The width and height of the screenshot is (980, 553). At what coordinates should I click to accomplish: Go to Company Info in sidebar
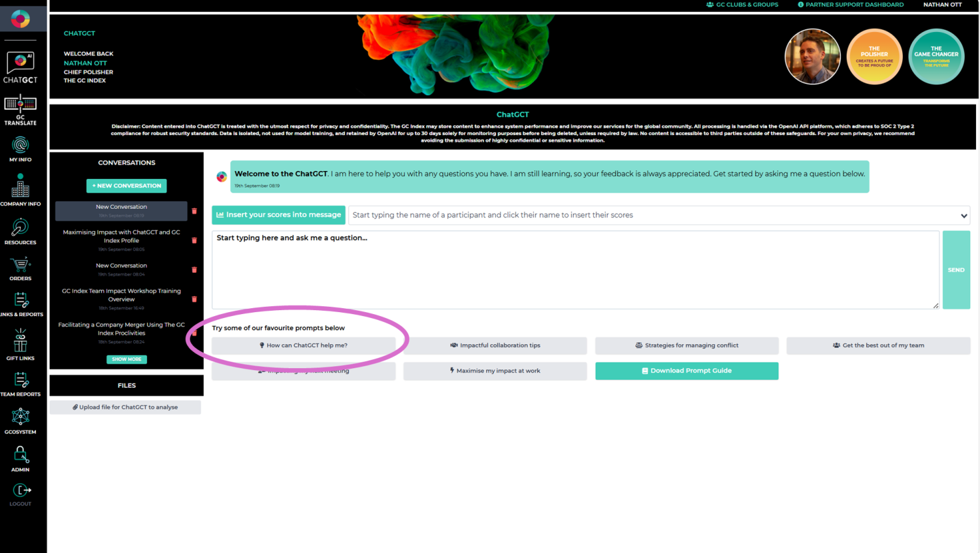[20, 190]
